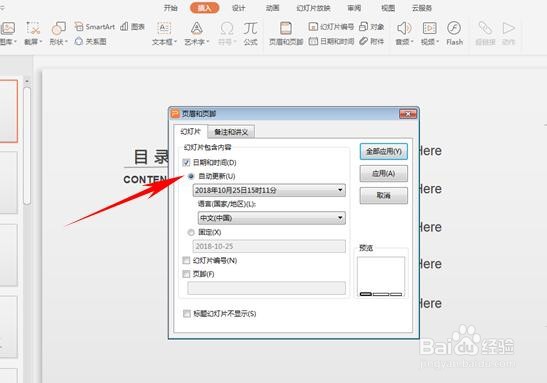Expand the 艺术字 dropdown arrow
The height and width of the screenshot is (383, 547).
[208, 42]
